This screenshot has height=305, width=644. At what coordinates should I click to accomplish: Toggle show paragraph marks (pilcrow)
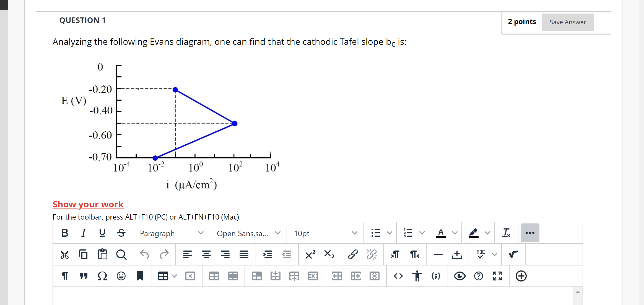tap(64, 276)
